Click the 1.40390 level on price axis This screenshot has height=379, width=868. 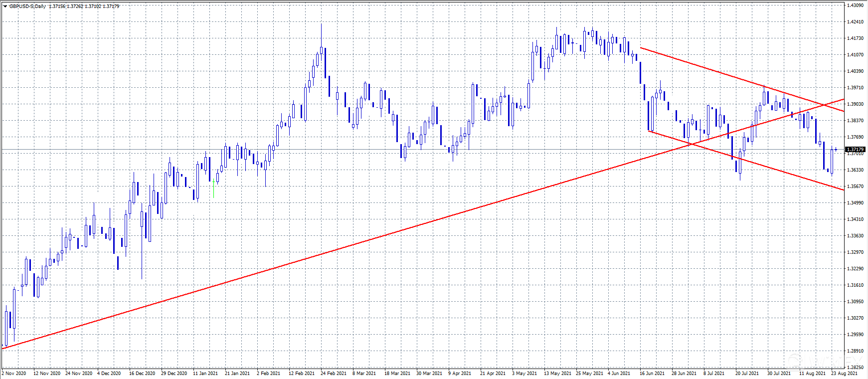pos(856,71)
